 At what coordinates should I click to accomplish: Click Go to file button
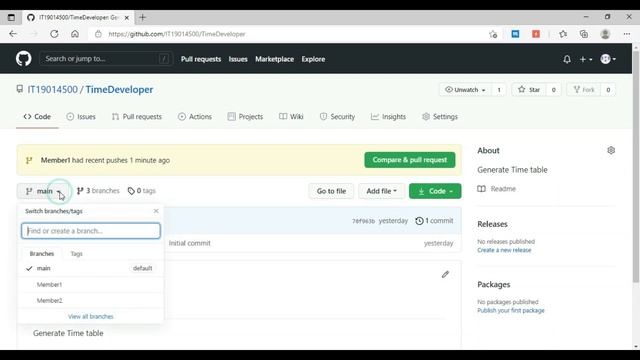click(331, 191)
